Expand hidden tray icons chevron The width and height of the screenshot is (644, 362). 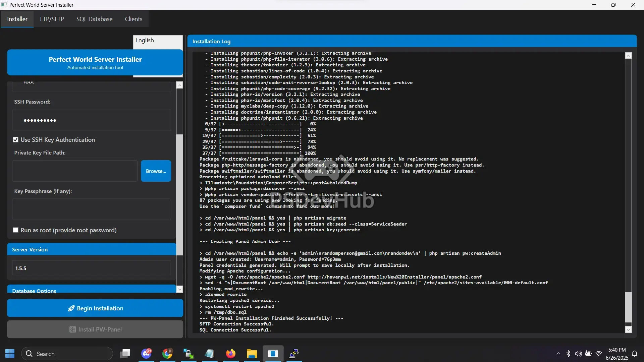558,354
